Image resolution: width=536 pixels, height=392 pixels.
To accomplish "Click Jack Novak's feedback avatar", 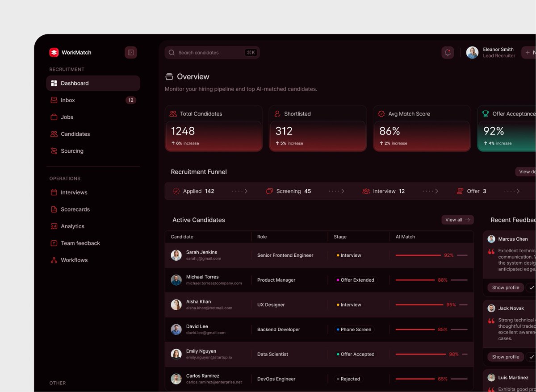I will click(x=491, y=308).
